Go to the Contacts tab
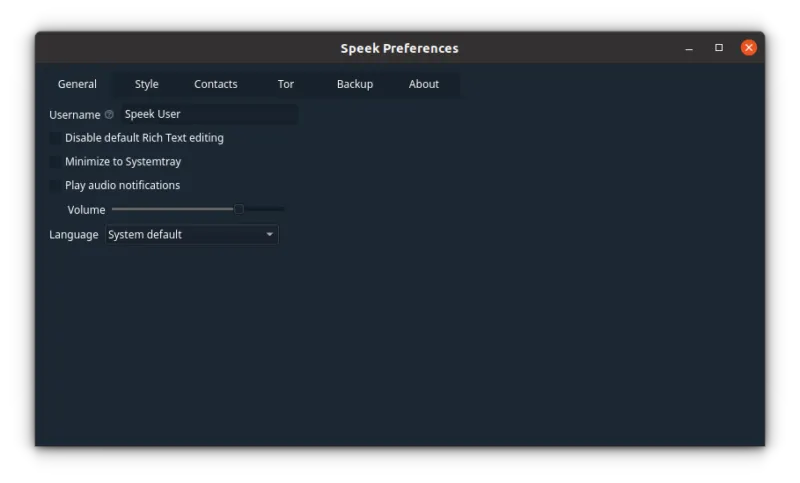 [x=216, y=84]
